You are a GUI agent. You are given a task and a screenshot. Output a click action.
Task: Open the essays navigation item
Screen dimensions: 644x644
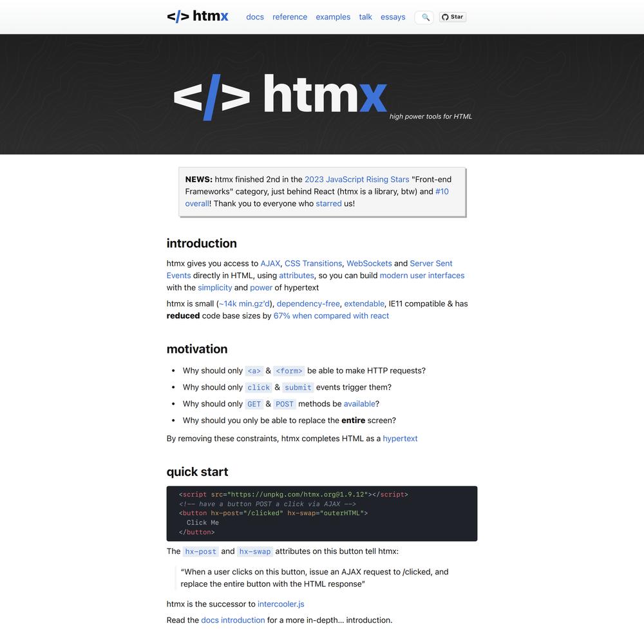(393, 17)
